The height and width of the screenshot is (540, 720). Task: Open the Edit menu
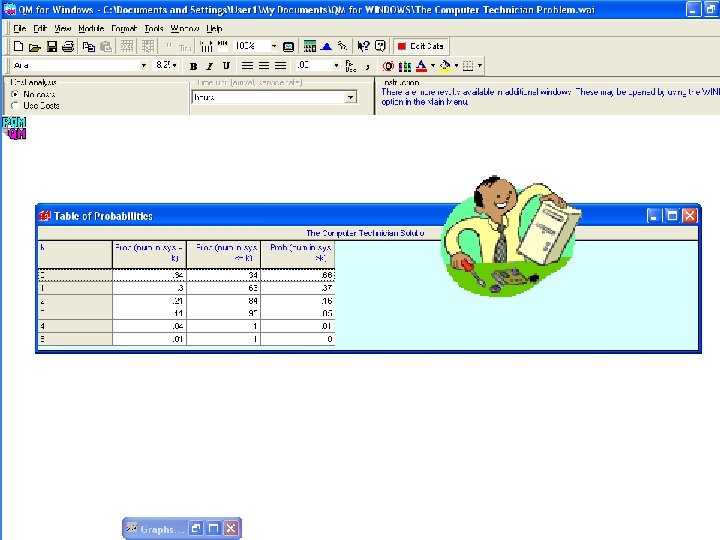pos(40,28)
